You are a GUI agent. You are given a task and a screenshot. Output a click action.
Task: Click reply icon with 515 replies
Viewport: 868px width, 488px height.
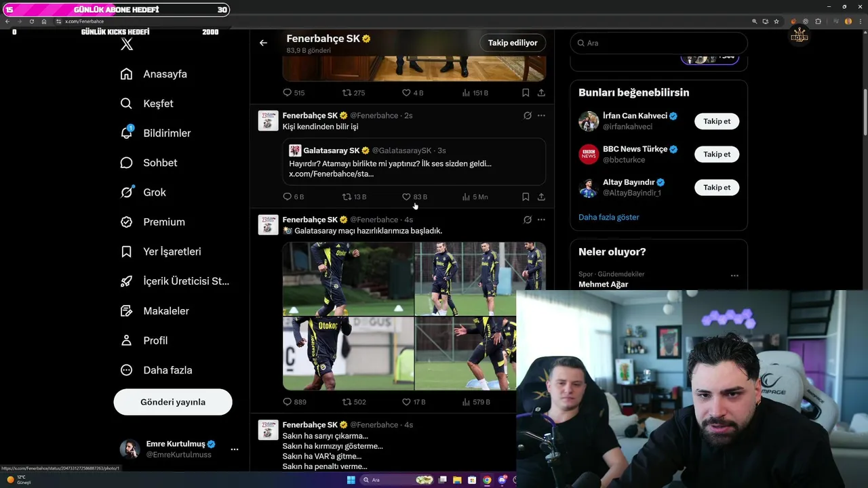click(x=287, y=93)
